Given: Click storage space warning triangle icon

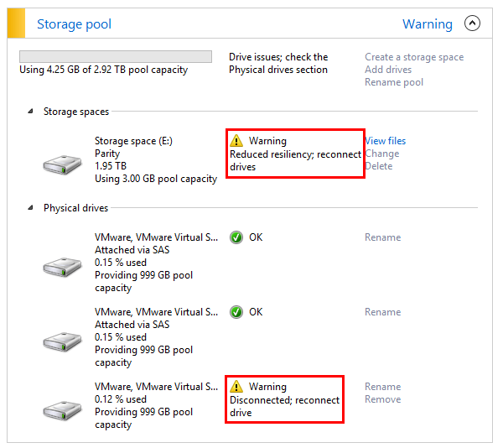Looking at the screenshot, I should click(x=236, y=140).
